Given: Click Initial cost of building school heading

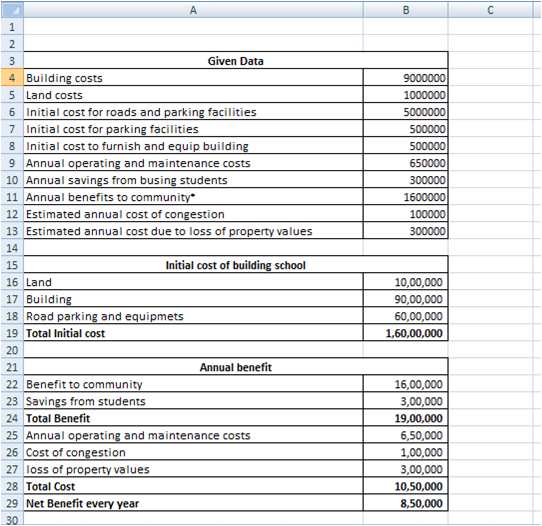Looking at the screenshot, I should pos(236,265).
